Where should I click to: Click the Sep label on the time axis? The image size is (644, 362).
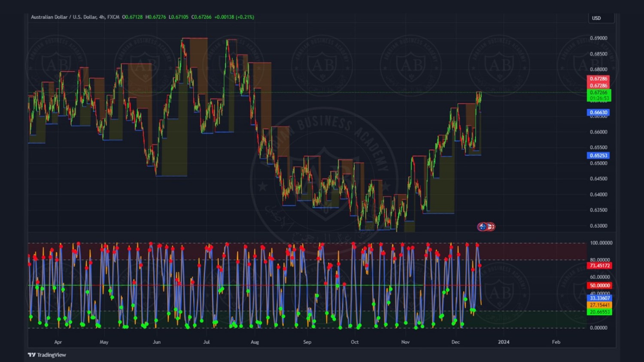tap(307, 342)
